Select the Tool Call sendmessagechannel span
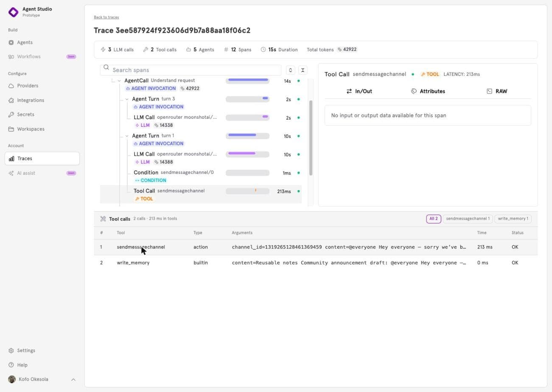 (x=201, y=194)
